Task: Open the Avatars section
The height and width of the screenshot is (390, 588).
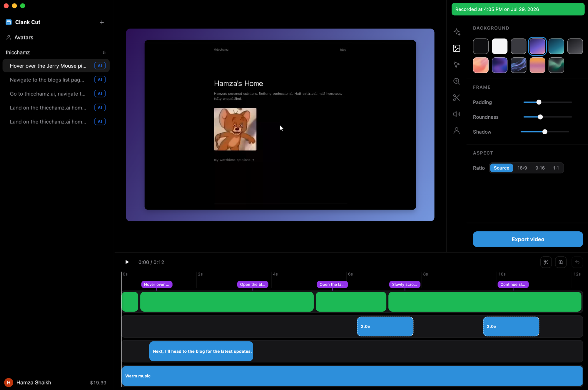Action: [24, 37]
